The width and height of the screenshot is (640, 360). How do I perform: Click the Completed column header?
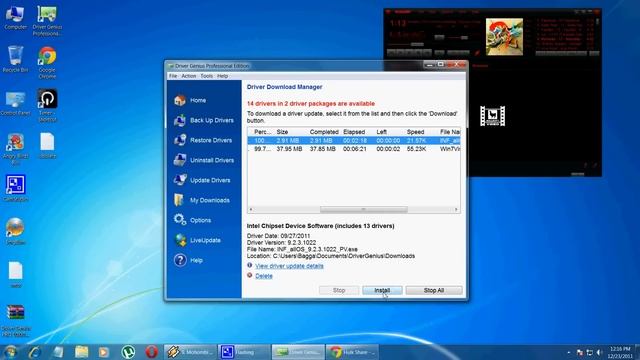click(x=324, y=132)
